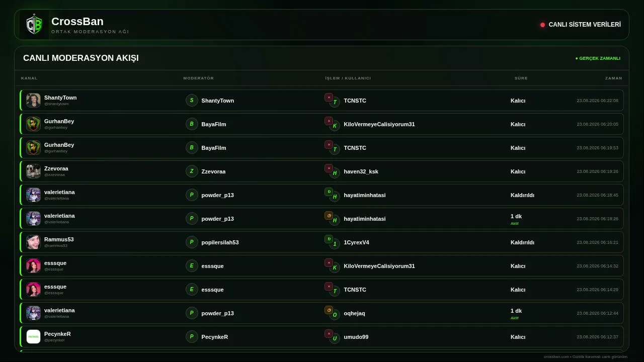Click the red ban icon beside umudo99
Image resolution: width=644 pixels, height=362 pixels.
click(x=329, y=334)
